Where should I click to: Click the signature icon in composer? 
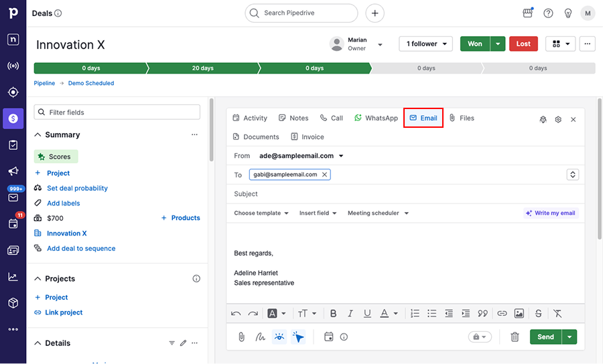[x=261, y=337]
